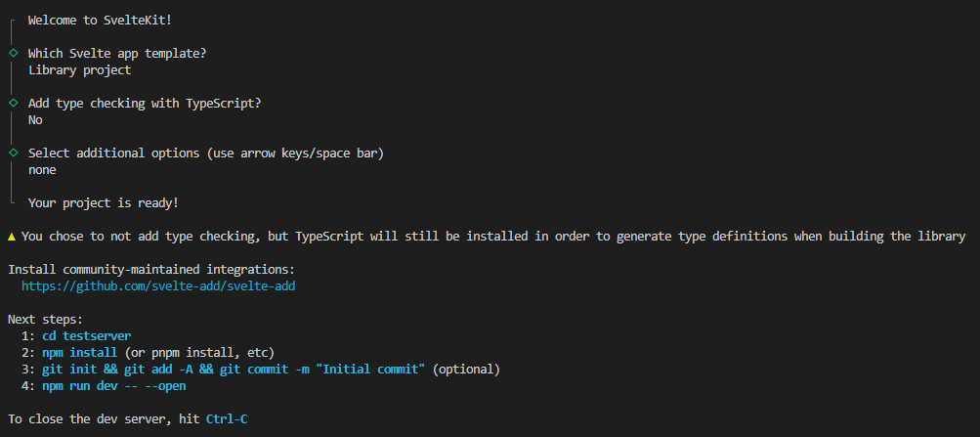Click the 'cd testserver' command text
Screen dimensions: 980x437
[x=87, y=336]
